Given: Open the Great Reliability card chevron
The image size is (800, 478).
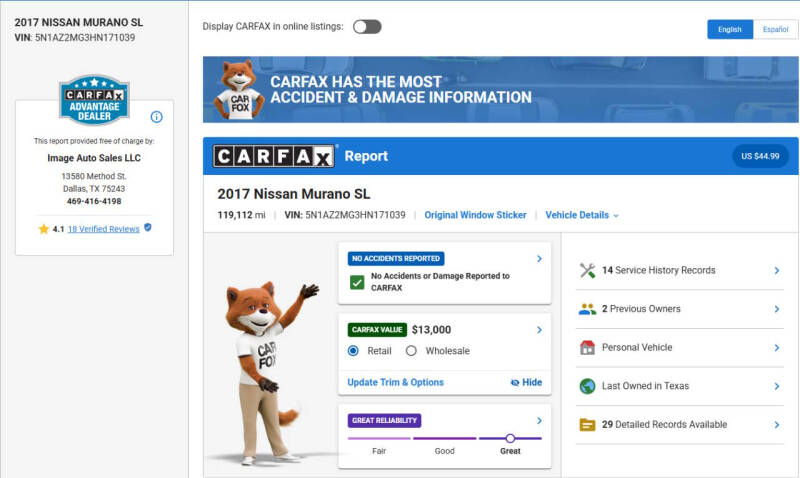Looking at the screenshot, I should click(539, 420).
